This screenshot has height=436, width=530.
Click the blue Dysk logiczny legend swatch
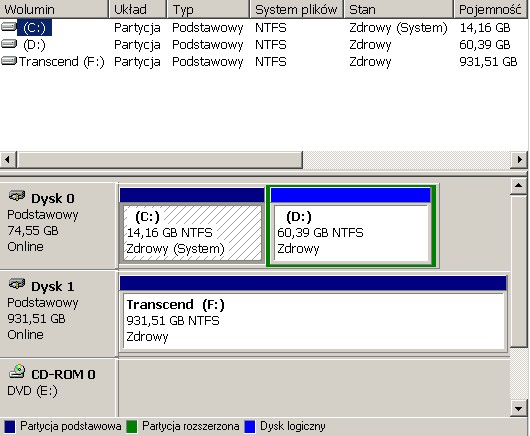pos(249,427)
